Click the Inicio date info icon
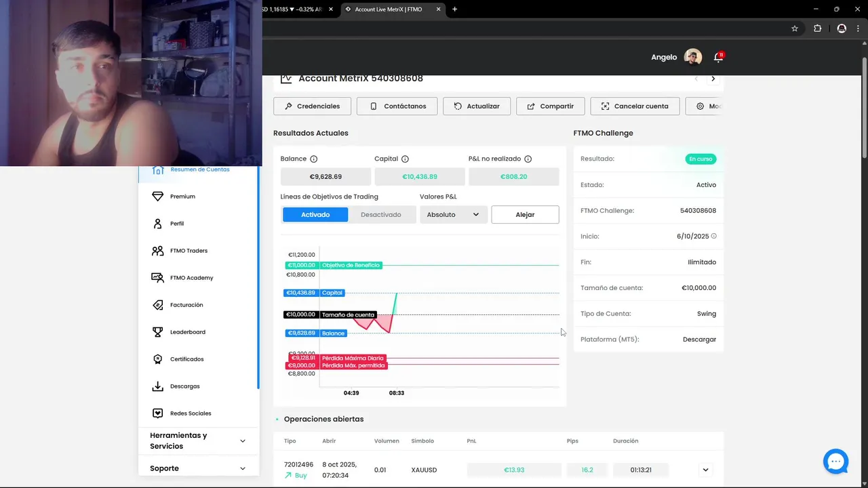Image resolution: width=868 pixels, height=488 pixels. [x=713, y=237]
